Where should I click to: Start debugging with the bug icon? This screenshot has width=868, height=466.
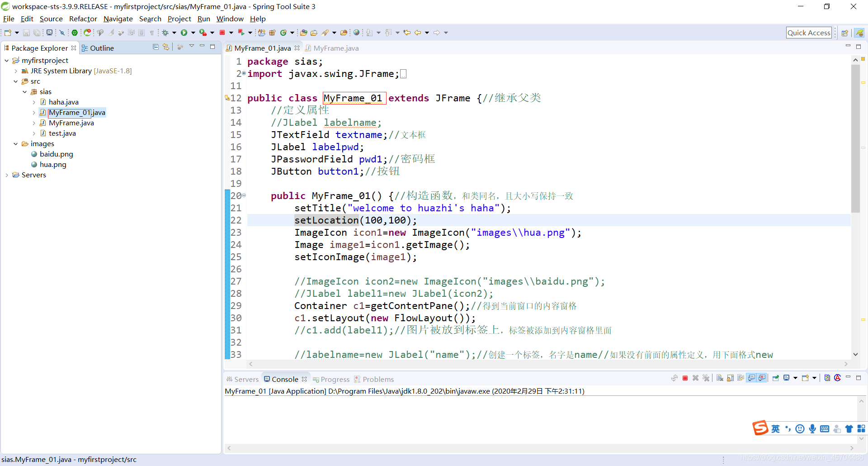[x=165, y=33]
